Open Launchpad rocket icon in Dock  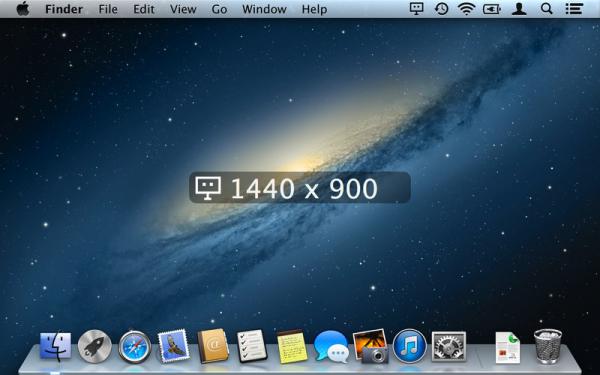click(95, 346)
